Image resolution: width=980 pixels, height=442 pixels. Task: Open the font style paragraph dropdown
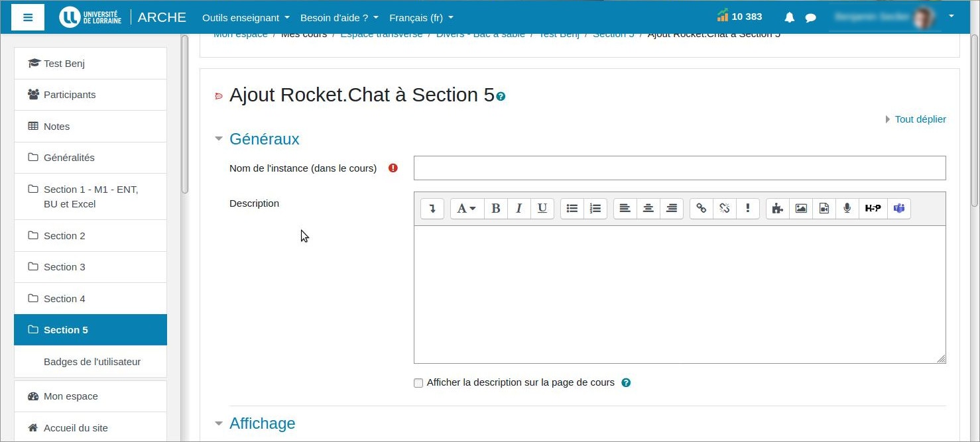click(x=467, y=209)
